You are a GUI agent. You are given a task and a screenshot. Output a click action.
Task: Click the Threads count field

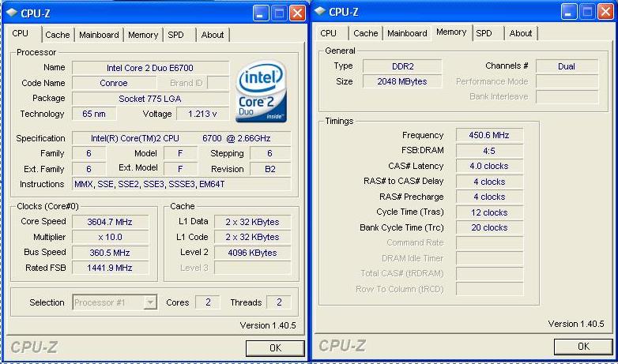(x=279, y=302)
